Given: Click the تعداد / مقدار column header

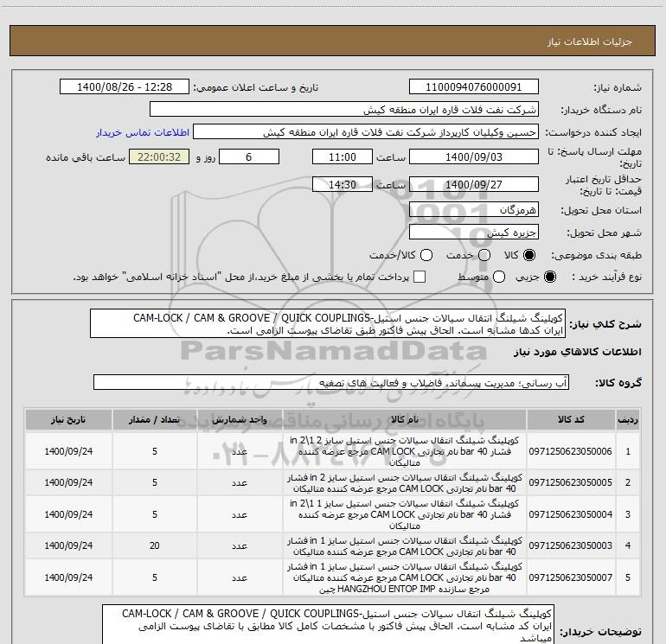Looking at the screenshot, I should [x=155, y=420].
